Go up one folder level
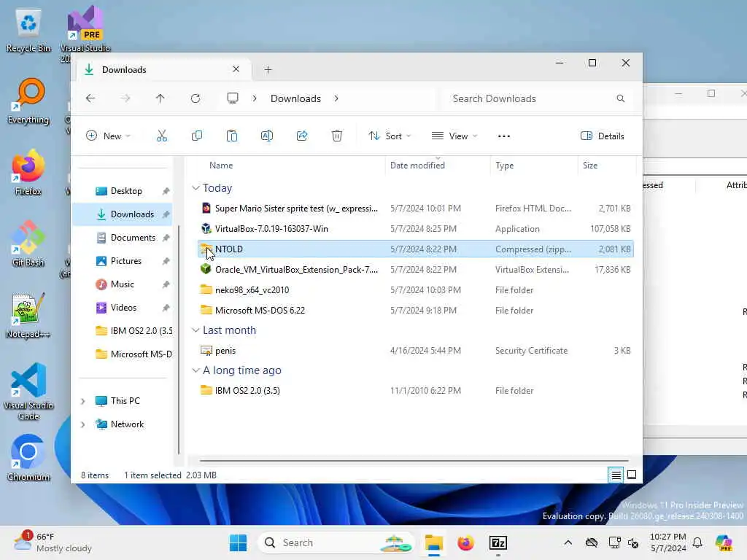Image resolution: width=747 pixels, height=560 pixels. (160, 98)
